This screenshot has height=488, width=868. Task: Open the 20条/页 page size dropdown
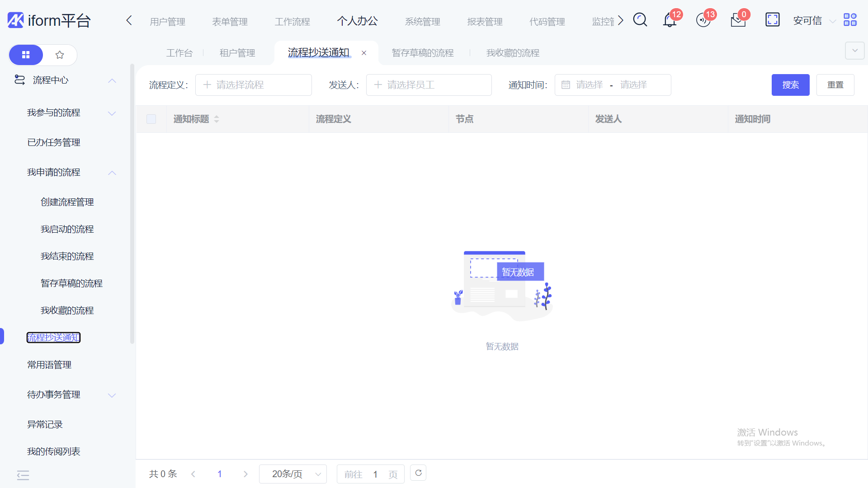coord(293,474)
